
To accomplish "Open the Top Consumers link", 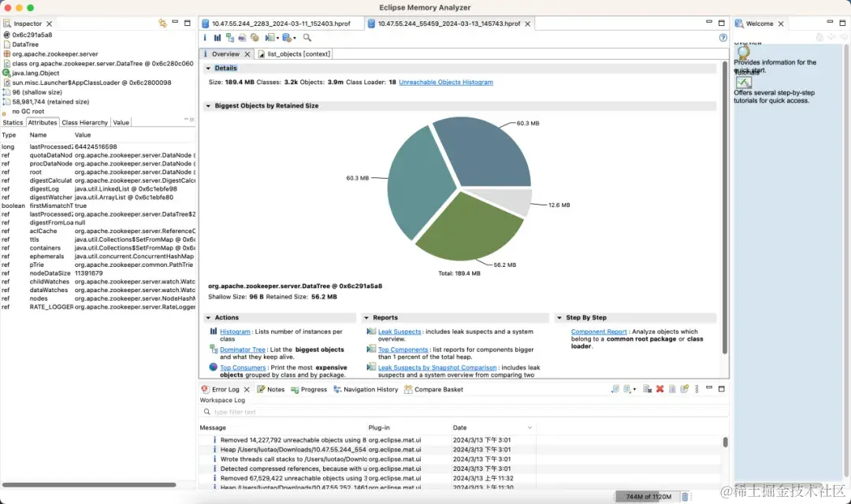I will [x=243, y=367].
